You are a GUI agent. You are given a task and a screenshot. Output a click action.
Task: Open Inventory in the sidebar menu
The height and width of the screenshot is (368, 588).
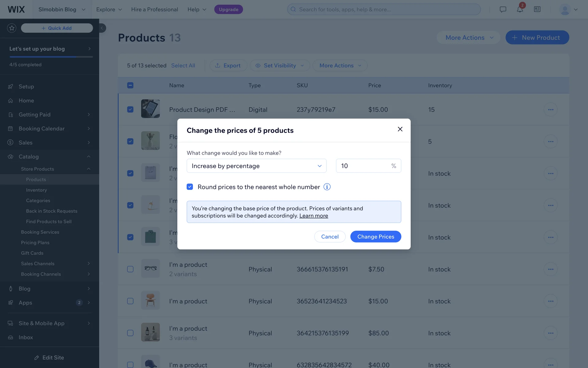(x=36, y=190)
